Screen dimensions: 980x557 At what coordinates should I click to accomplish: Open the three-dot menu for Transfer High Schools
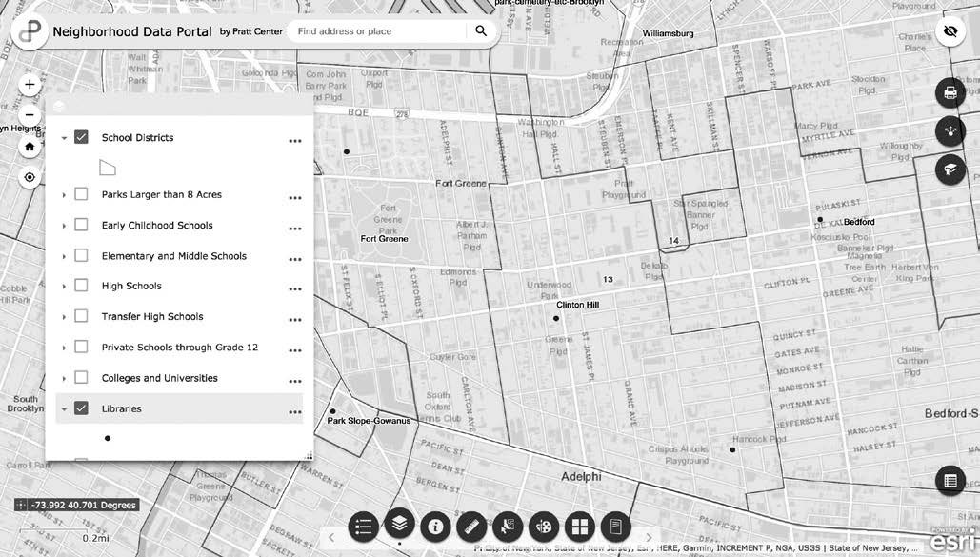click(x=295, y=320)
